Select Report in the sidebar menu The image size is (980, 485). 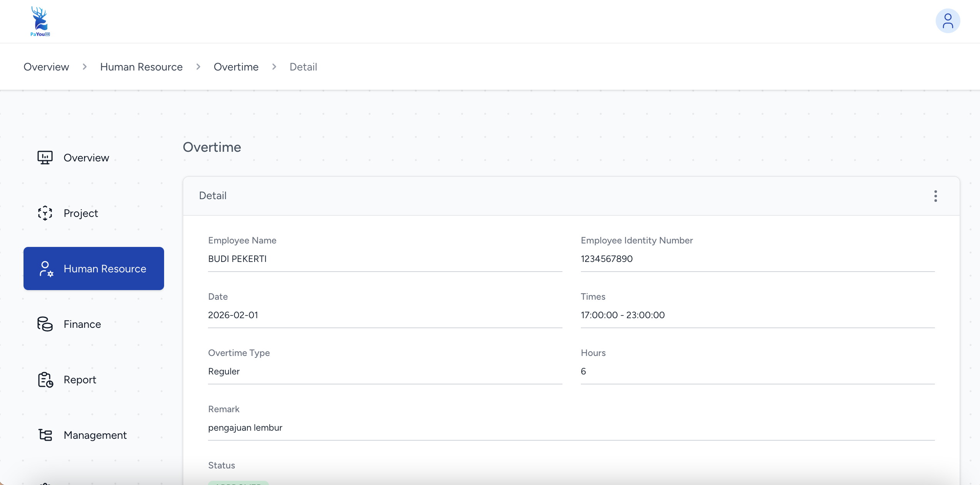(80, 380)
